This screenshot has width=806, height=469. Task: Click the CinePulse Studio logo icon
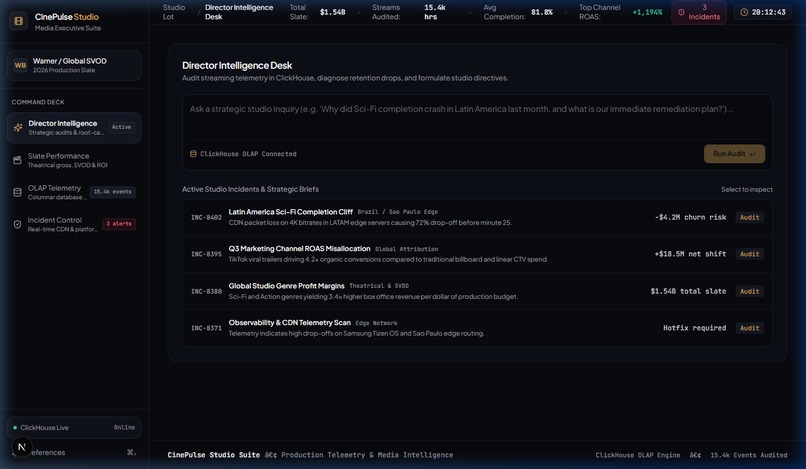19,21
